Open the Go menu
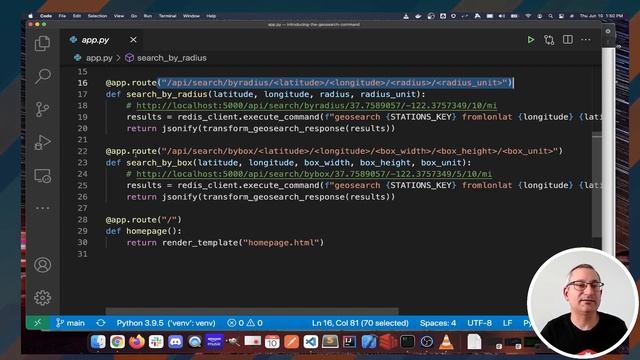640x360 pixels. point(134,16)
